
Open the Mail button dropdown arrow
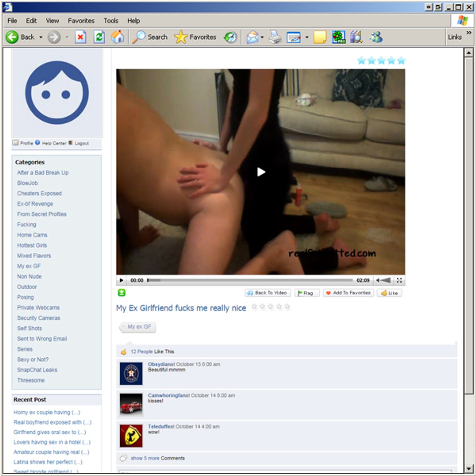(x=262, y=37)
